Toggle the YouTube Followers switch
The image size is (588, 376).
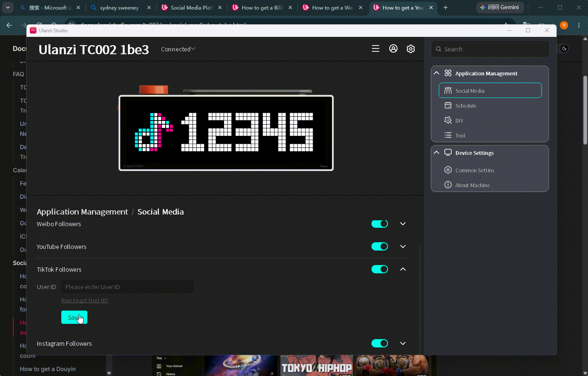[380, 247]
